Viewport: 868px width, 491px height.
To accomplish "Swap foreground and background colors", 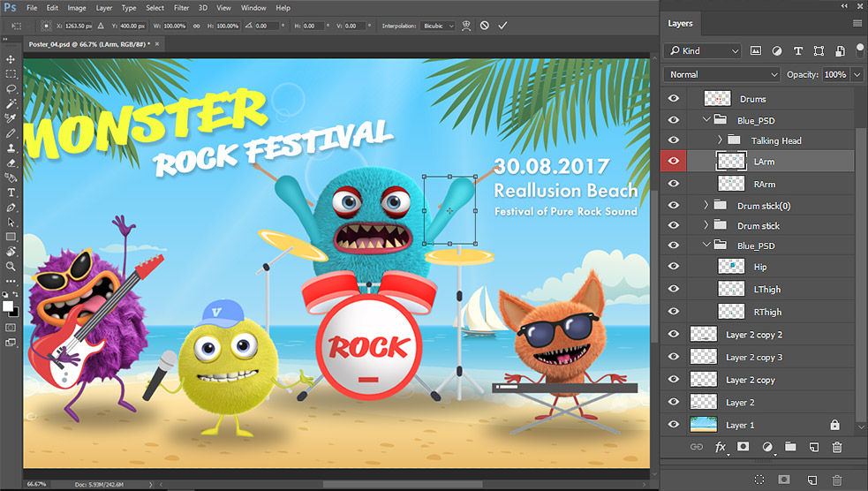I will point(16,294).
